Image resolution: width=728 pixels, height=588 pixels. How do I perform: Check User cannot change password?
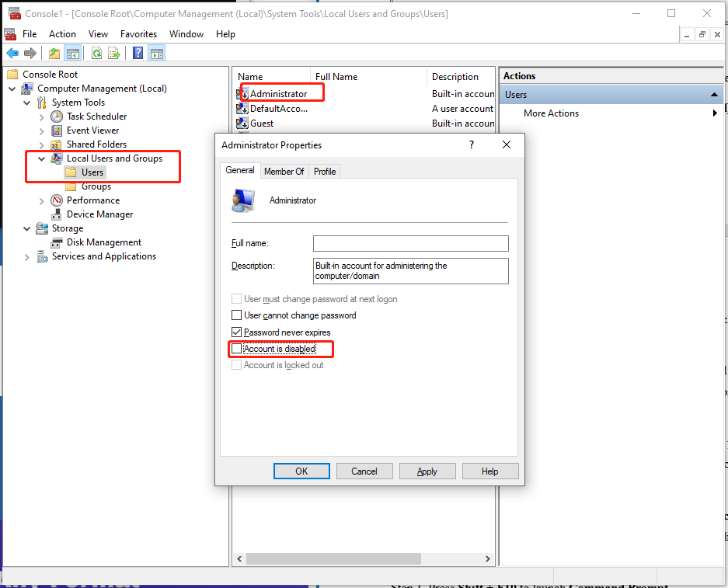click(x=237, y=315)
